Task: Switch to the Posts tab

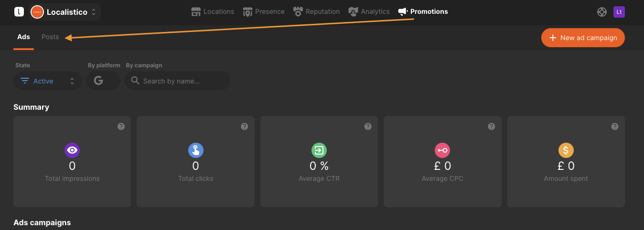Action: 50,37
